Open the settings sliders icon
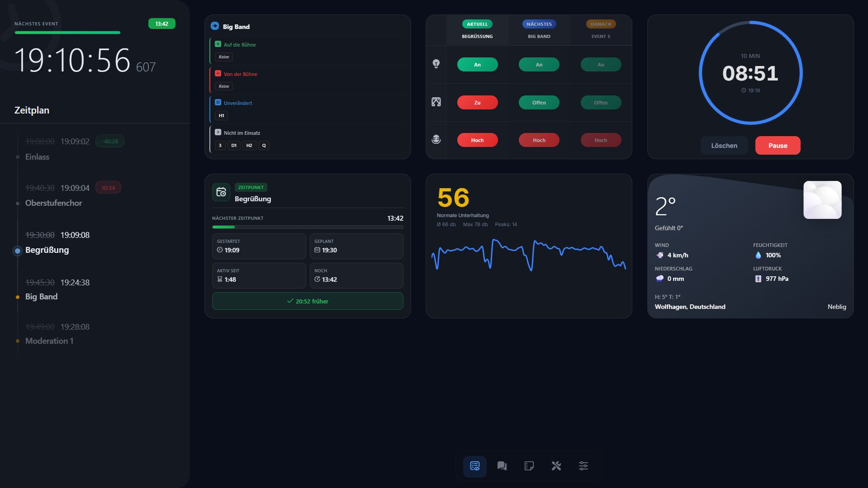868x488 pixels. [583, 466]
